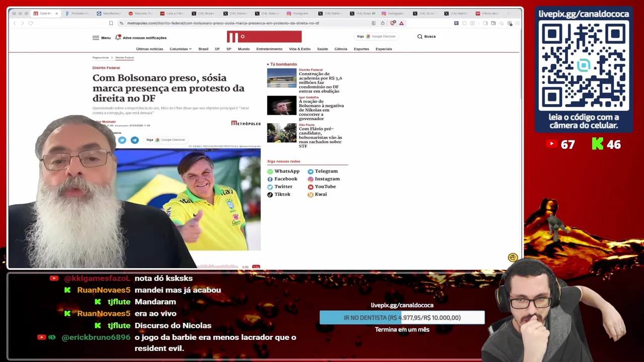Click article's 'Siga Google Discover' pill
Image resolution: width=644 pixels, height=362 pixels.
(166, 140)
